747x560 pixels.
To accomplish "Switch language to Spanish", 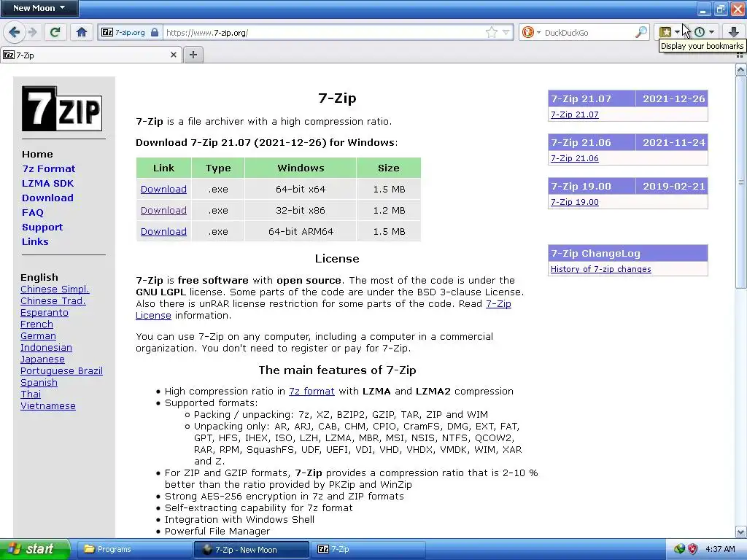I will 39,382.
